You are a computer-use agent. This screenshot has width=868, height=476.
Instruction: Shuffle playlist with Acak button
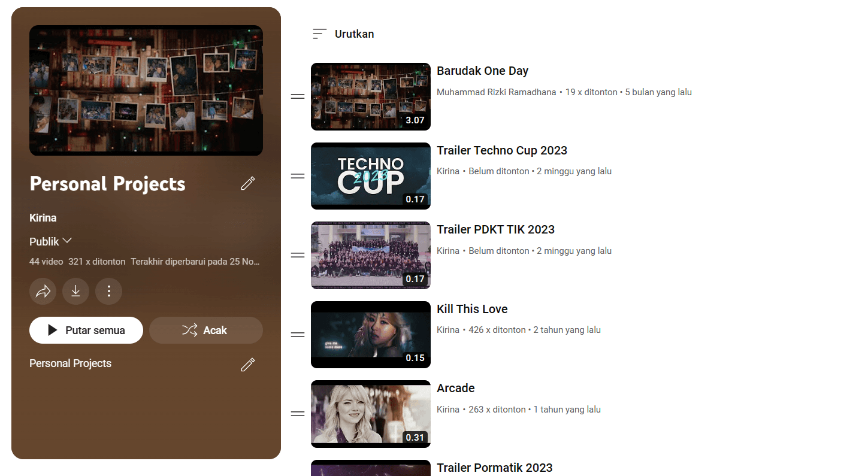206,330
